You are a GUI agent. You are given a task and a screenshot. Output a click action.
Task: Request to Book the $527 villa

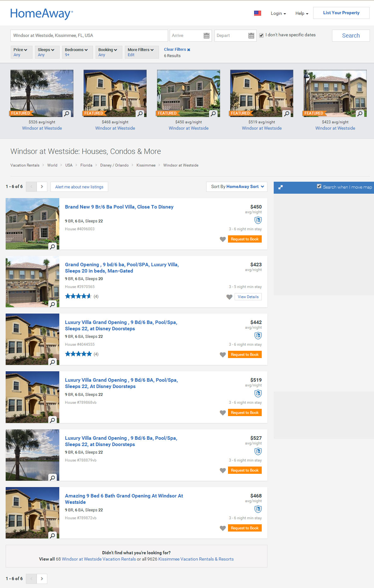pyautogui.click(x=245, y=470)
